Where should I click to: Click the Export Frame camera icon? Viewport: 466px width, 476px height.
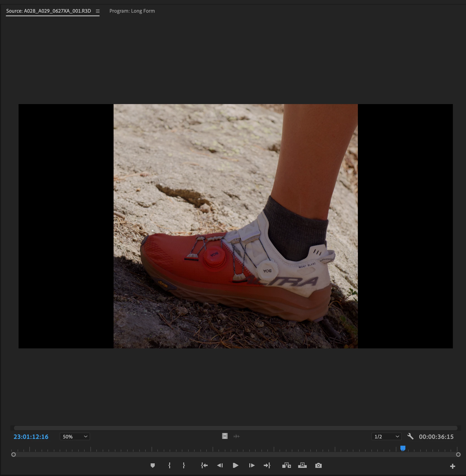click(318, 465)
